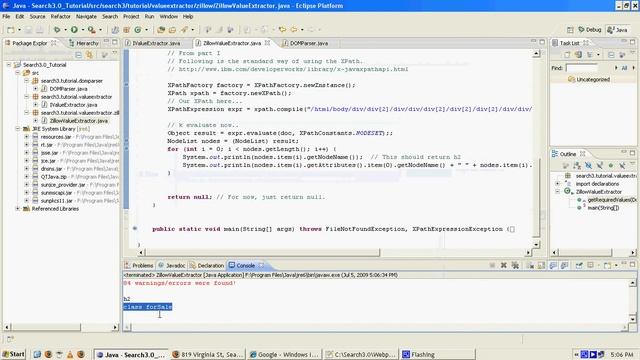Click the Pin Console icon

pyautogui.click(x=579, y=265)
